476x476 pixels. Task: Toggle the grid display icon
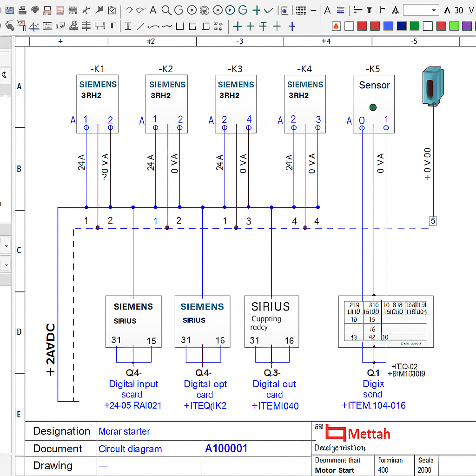tap(300, 10)
